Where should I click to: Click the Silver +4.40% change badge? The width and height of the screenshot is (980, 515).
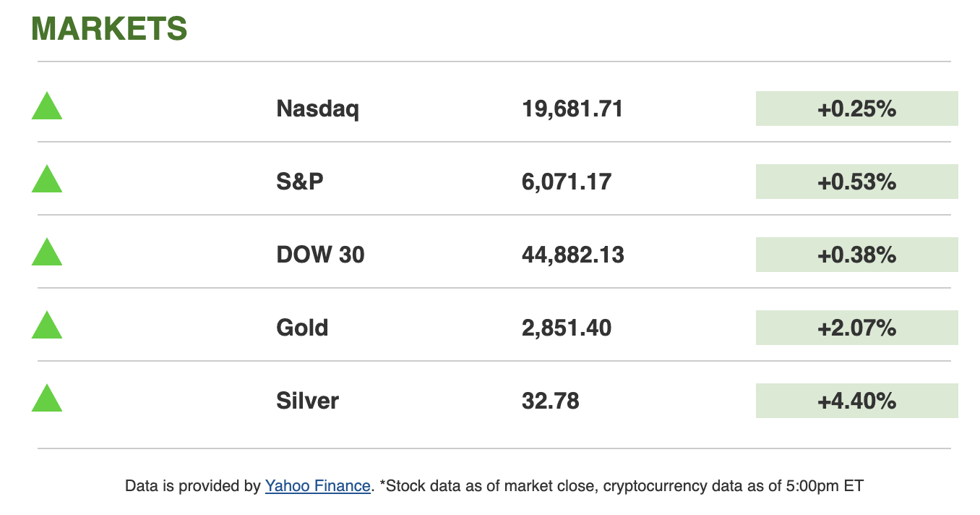click(856, 401)
